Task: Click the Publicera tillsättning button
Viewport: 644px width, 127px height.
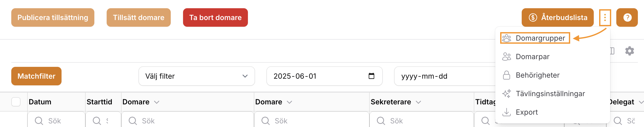Action: [x=53, y=17]
